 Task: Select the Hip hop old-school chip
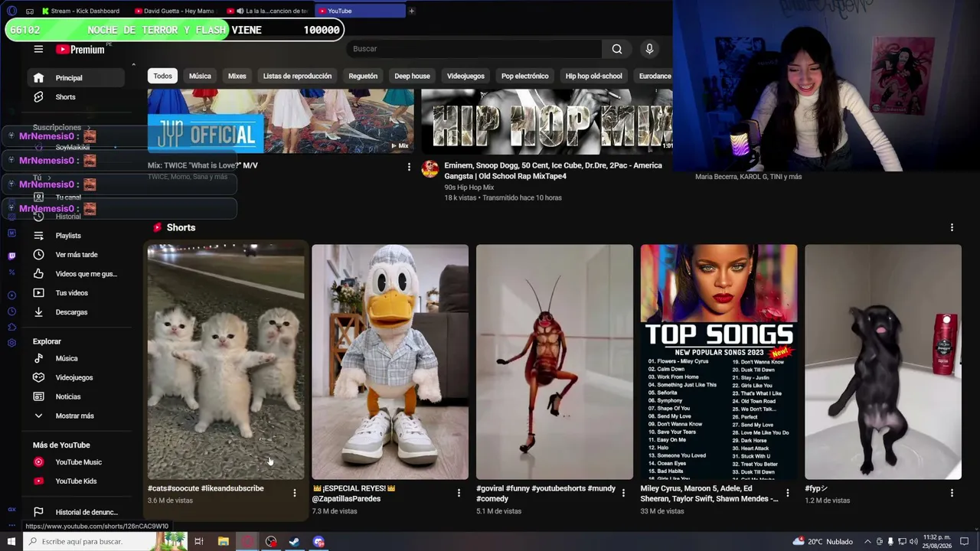593,76
